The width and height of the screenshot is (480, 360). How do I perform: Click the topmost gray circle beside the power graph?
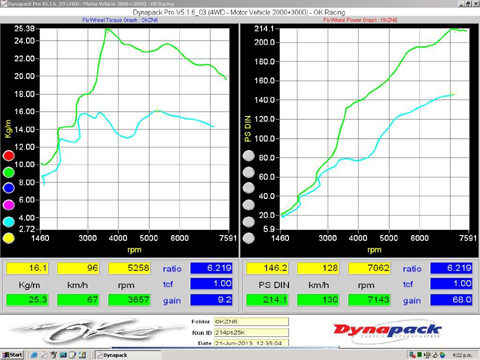click(x=249, y=156)
